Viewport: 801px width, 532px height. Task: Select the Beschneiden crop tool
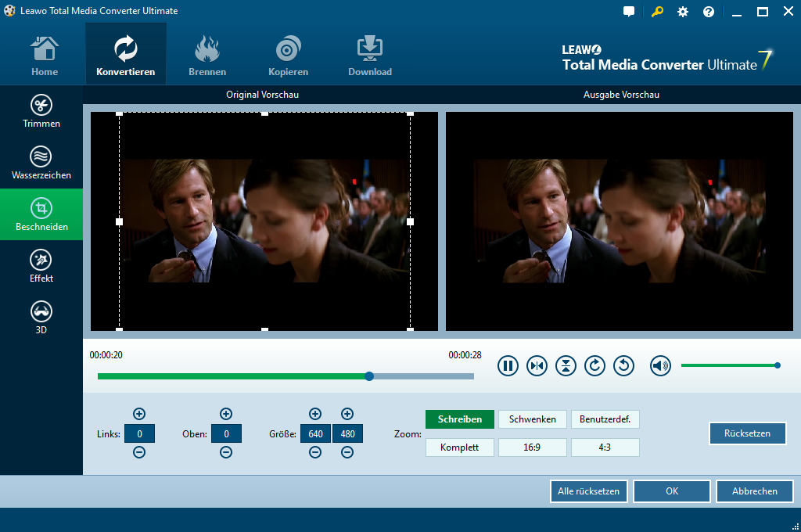pos(41,214)
